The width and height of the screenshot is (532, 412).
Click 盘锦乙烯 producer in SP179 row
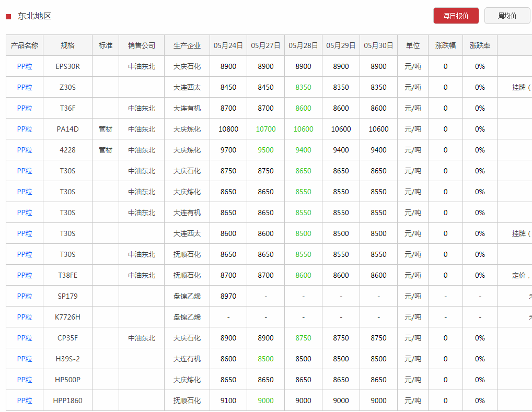coord(187,297)
